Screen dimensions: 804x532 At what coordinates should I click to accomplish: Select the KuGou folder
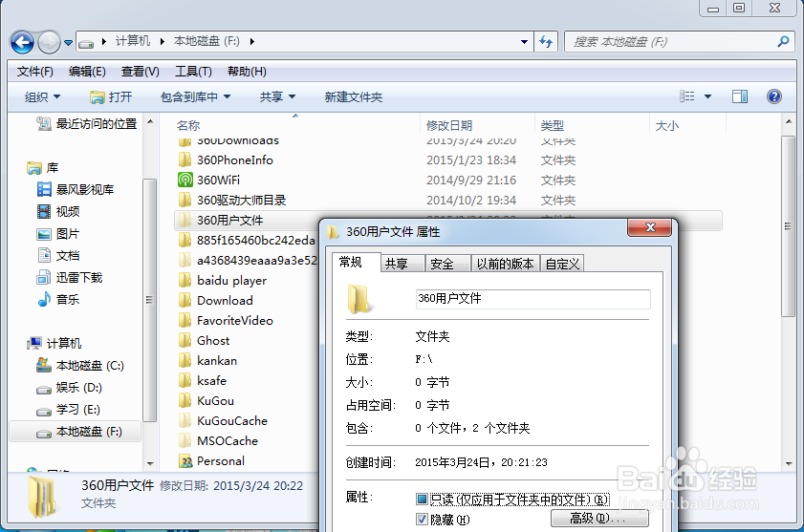pyautogui.click(x=206, y=401)
